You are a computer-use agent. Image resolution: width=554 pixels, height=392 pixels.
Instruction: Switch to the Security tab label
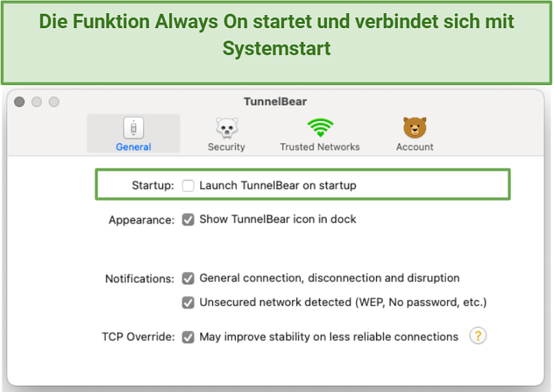[226, 147]
